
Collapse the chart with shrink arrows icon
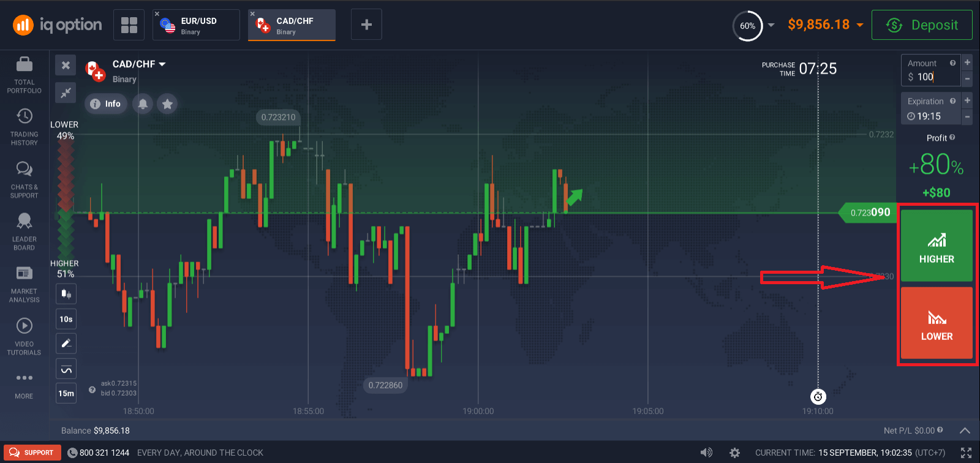[66, 92]
